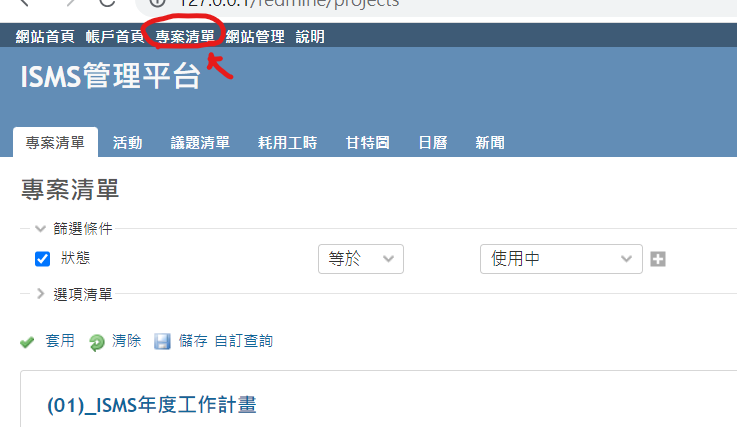Screen dimensions: 737x427
Task: Click the green checkmark apply icon
Action: (x=27, y=342)
